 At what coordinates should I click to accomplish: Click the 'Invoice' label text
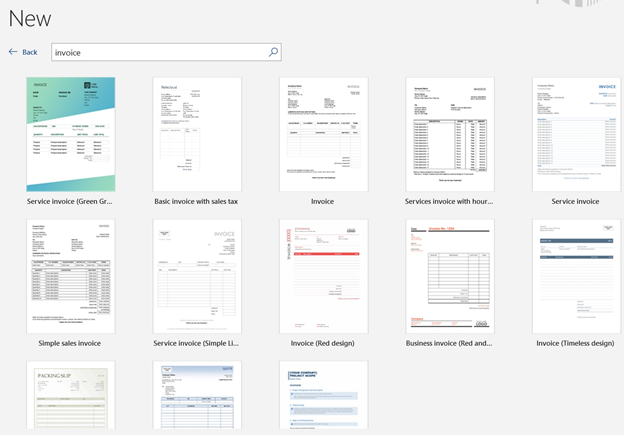pyautogui.click(x=322, y=201)
